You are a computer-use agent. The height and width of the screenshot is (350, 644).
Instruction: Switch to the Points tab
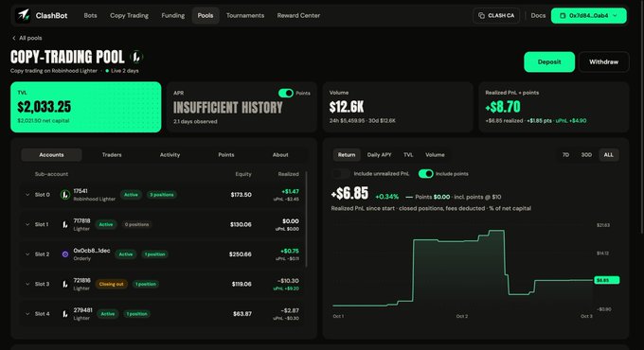(226, 155)
